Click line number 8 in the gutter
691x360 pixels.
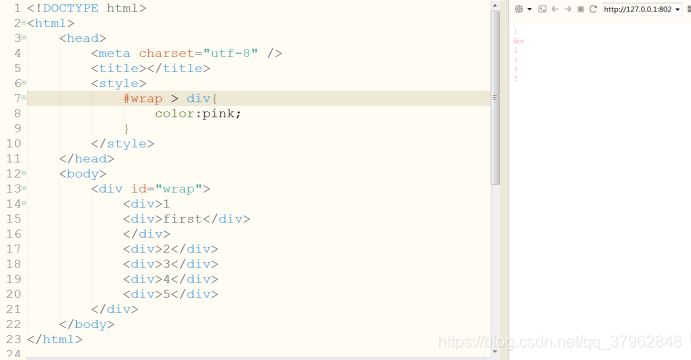point(17,113)
